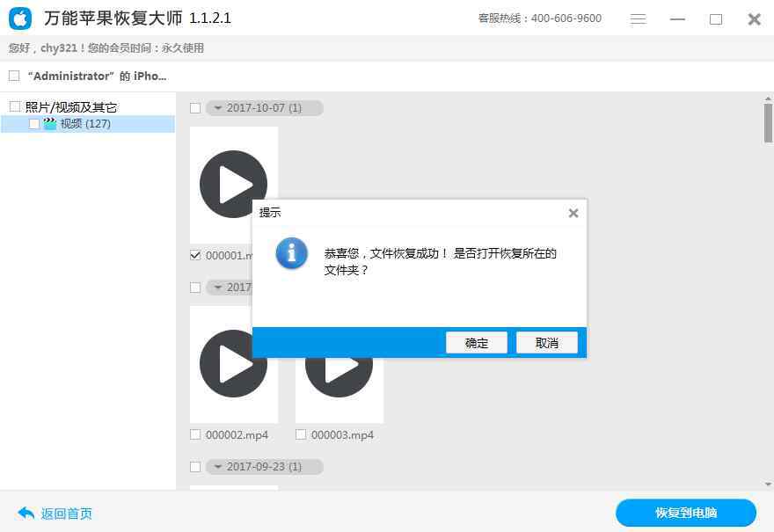
Task: Collapse the 2017-10-07 (1) date group
Action: pos(265,108)
